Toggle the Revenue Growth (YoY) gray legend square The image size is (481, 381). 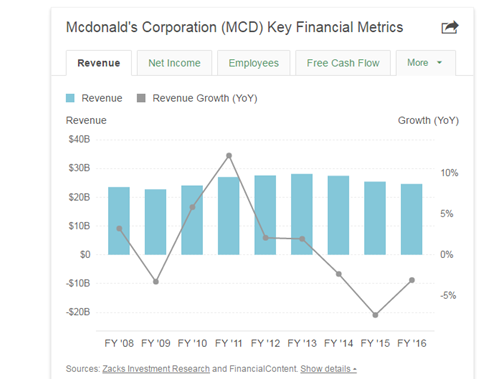pyautogui.click(x=141, y=98)
